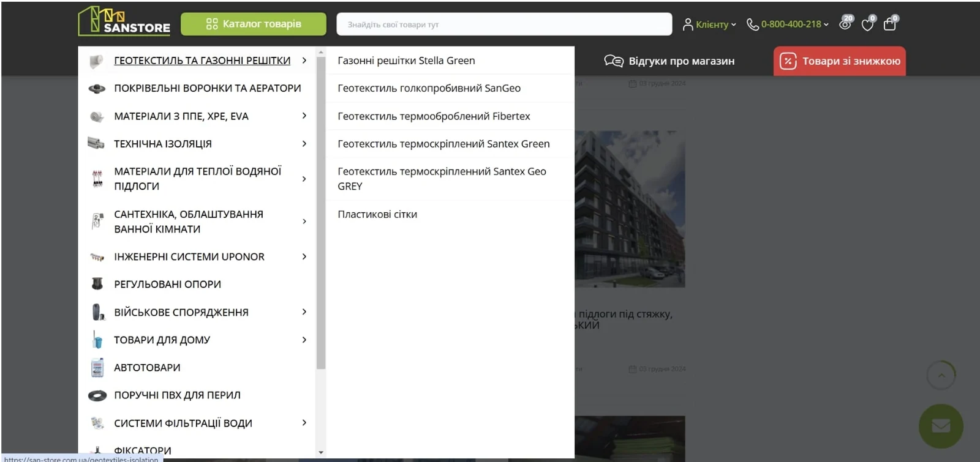980x462 pixels.
Task: Click the menu scrollbar down arrow
Action: (321, 453)
